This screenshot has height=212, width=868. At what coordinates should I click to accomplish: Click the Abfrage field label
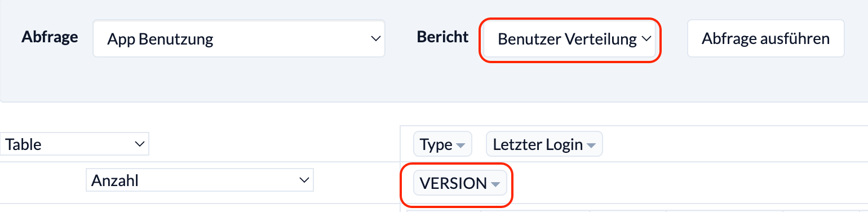pyautogui.click(x=50, y=37)
